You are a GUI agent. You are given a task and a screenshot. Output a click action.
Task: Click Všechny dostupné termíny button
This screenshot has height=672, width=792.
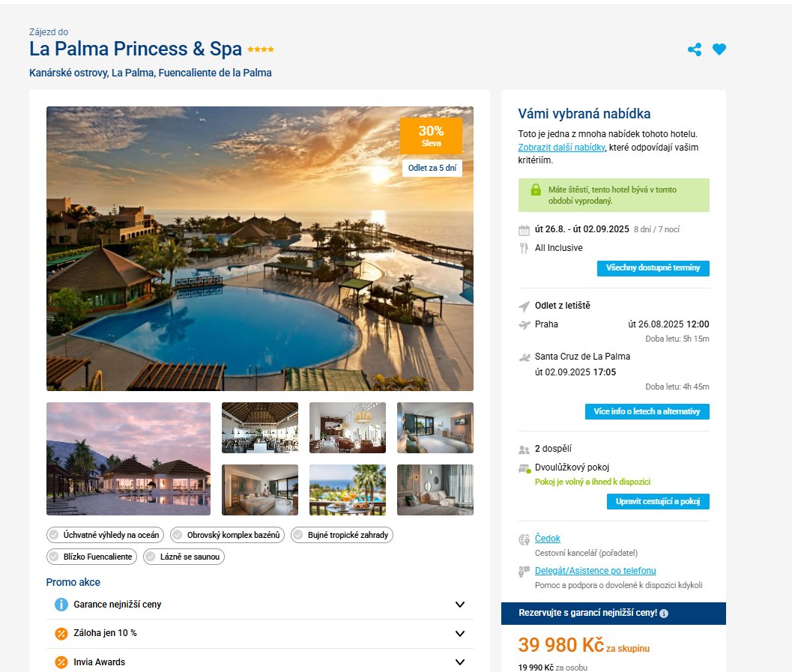pyautogui.click(x=653, y=268)
